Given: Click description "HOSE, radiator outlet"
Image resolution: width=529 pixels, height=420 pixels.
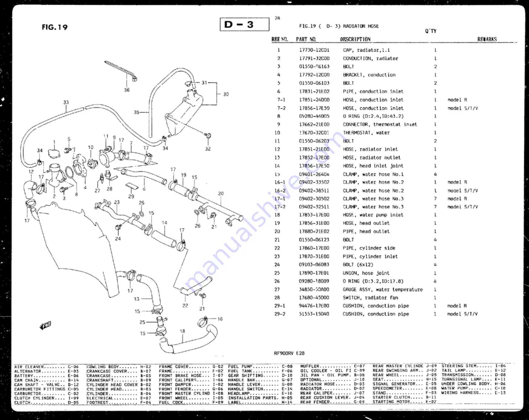Looking at the screenshot, I should click(x=372, y=158).
